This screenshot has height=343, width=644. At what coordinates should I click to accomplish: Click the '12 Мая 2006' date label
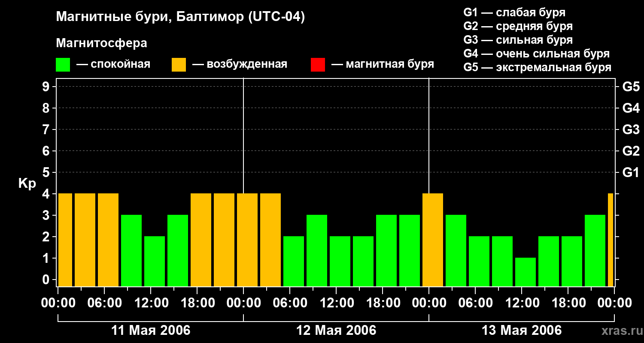click(x=336, y=331)
